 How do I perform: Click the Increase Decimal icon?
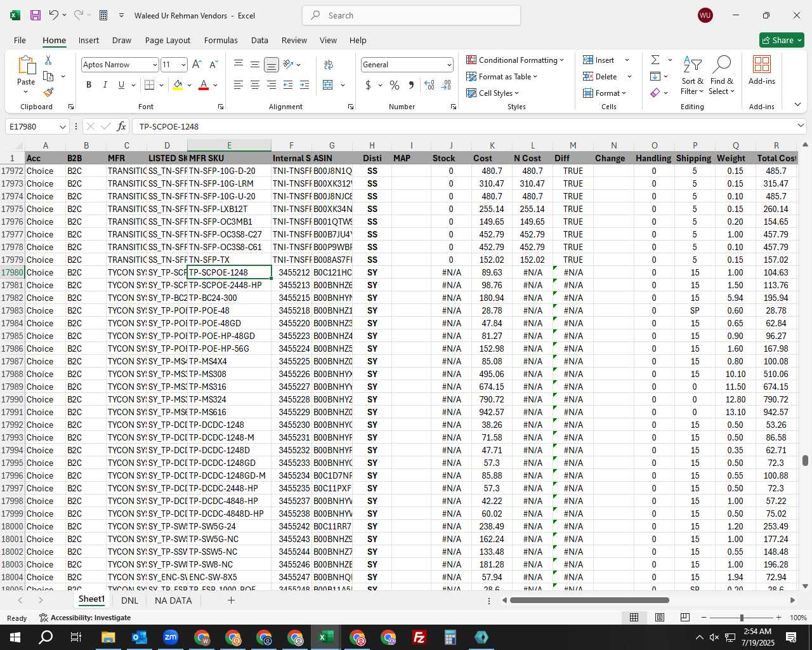429,84
